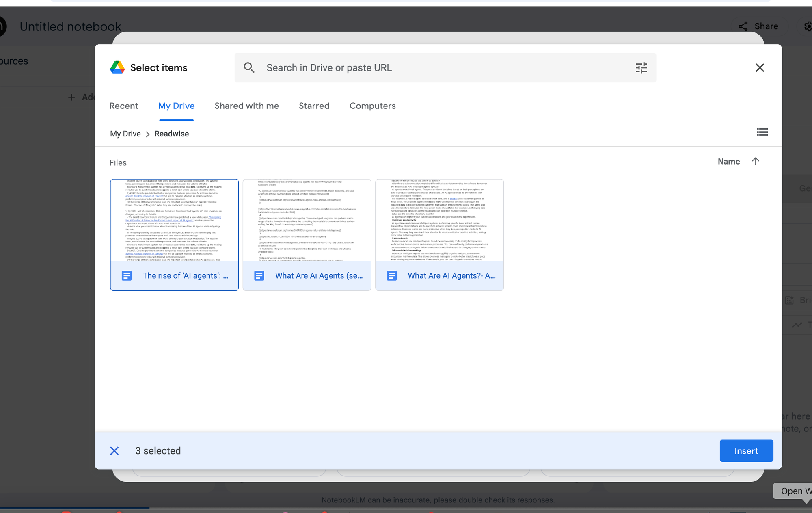Switch to the Recent tab
This screenshot has width=812, height=513.
124,106
